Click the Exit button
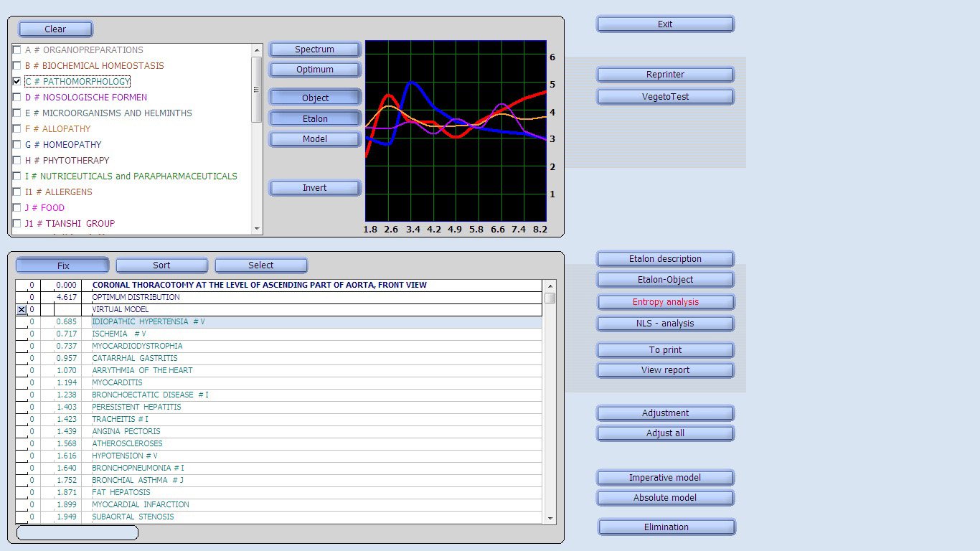The height and width of the screenshot is (551, 980). click(x=665, y=24)
